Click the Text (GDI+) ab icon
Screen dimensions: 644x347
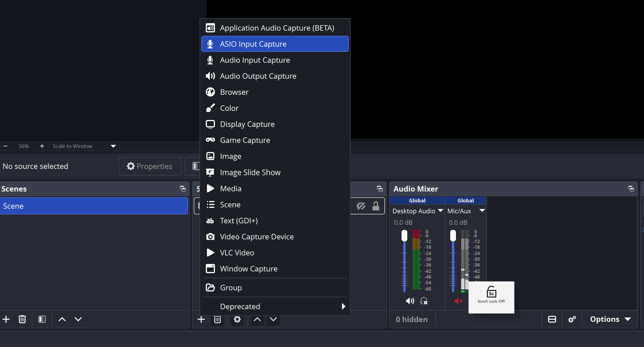[x=210, y=221]
